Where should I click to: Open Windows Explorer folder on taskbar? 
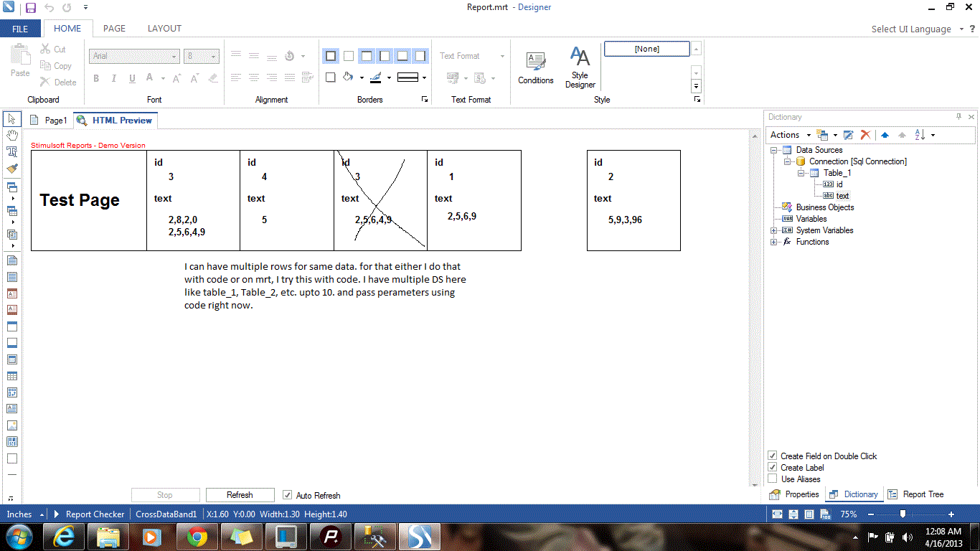tap(108, 536)
